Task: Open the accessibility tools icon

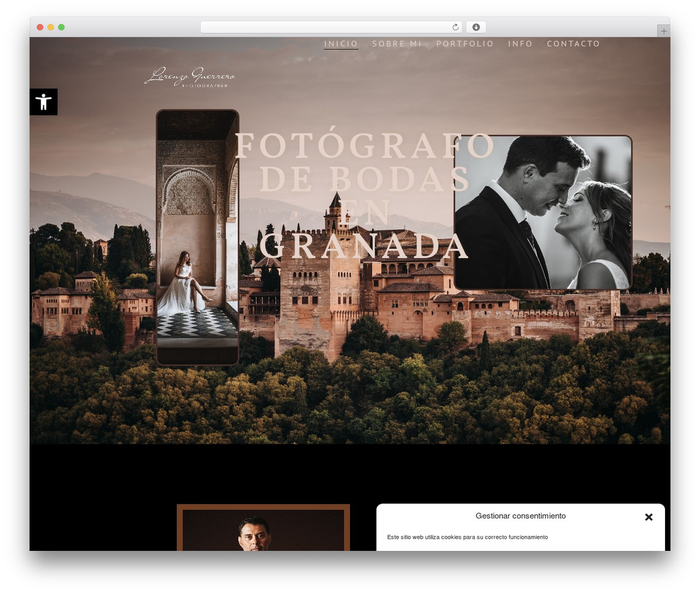Action: coord(44,102)
